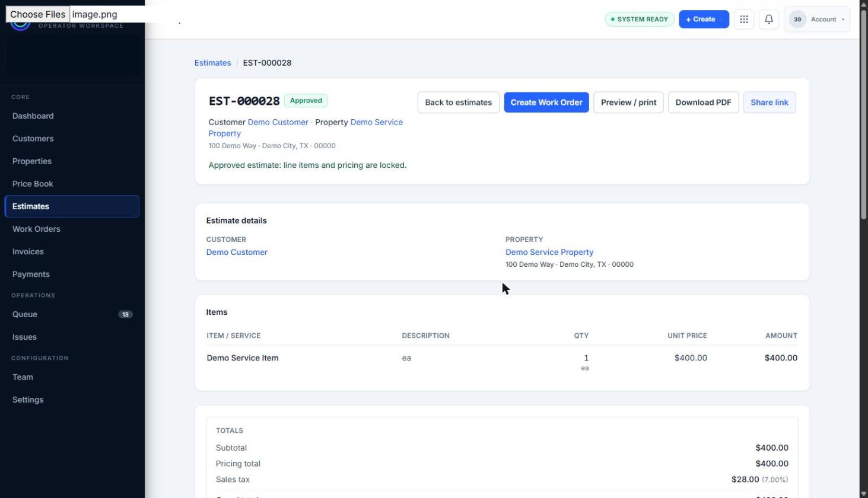Click Back to estimates button
Image resolution: width=868 pixels, height=498 pixels.
click(458, 102)
